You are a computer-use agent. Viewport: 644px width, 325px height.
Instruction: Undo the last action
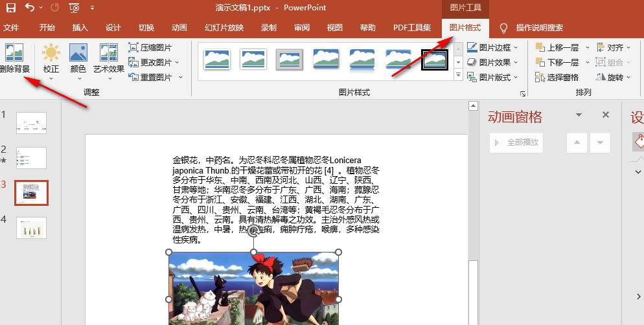[30, 7]
